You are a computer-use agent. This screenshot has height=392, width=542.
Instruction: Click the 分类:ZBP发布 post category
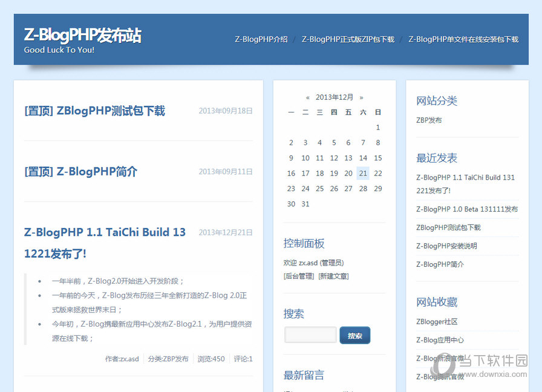(x=168, y=359)
